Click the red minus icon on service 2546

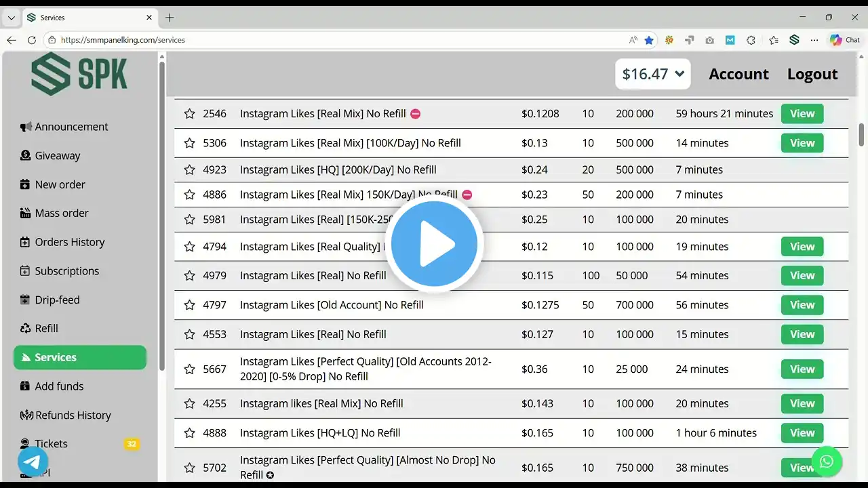416,114
